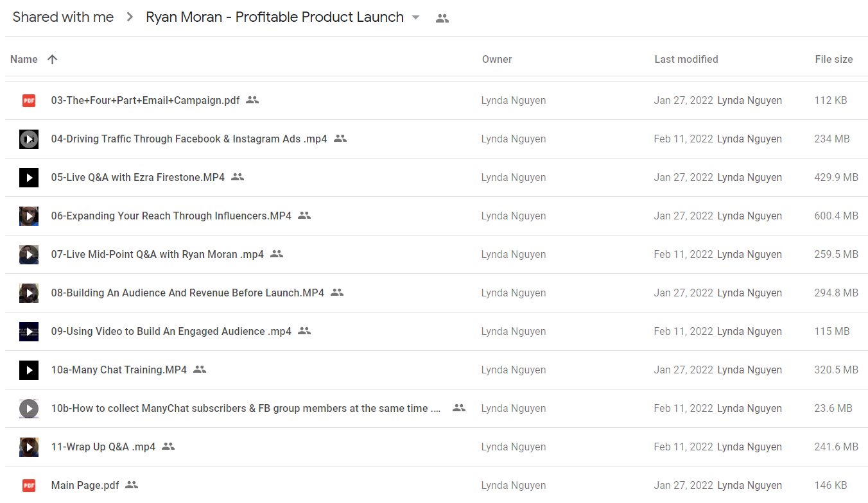Click the 600.4 MB file size value
The width and height of the screenshot is (868, 503).
coord(837,216)
